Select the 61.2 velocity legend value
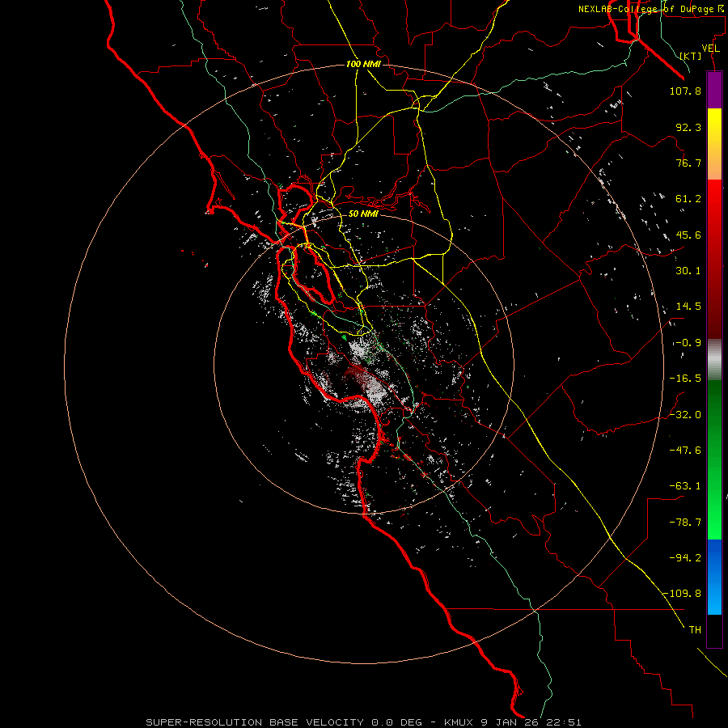 [688, 199]
